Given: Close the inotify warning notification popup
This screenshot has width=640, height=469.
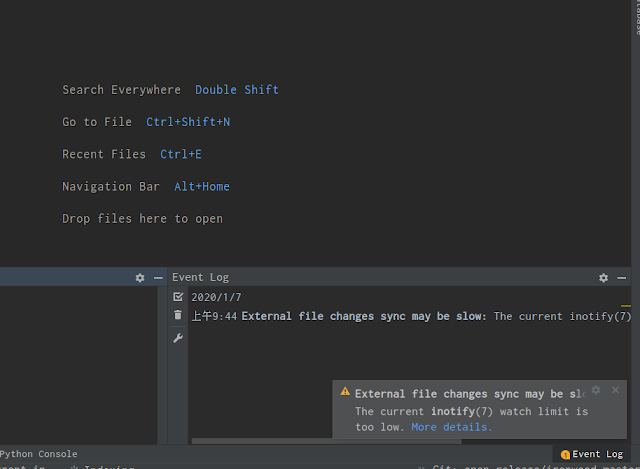Looking at the screenshot, I should (x=615, y=390).
